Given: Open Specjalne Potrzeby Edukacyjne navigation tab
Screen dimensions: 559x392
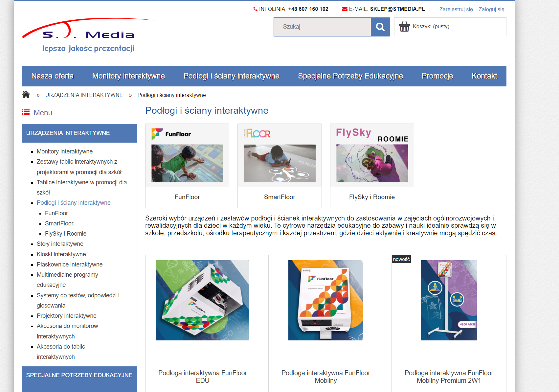Looking at the screenshot, I should pyautogui.click(x=350, y=76).
